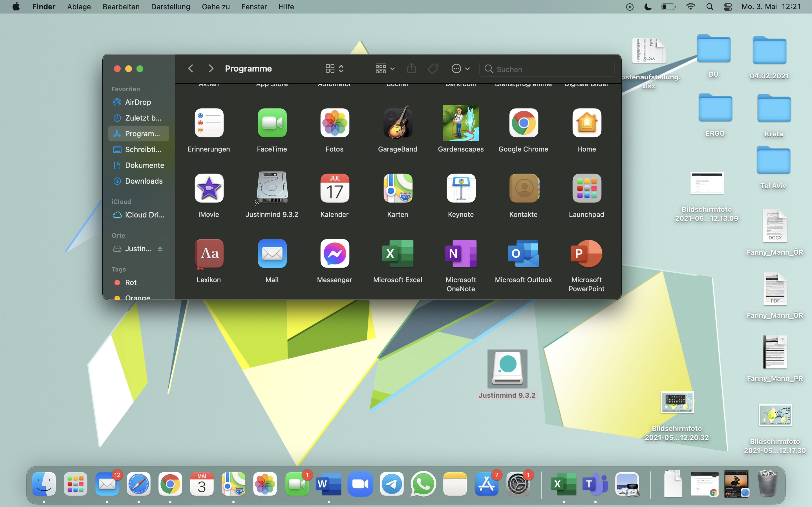Viewport: 812px width, 507px height.
Task: Open GarageBand app icon
Action: (x=398, y=123)
